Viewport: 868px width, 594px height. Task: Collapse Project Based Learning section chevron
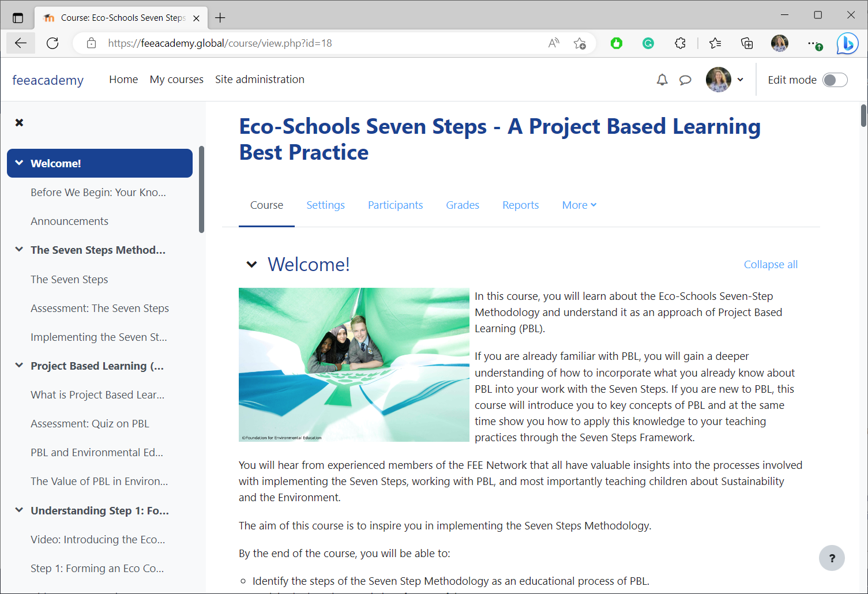(x=19, y=366)
